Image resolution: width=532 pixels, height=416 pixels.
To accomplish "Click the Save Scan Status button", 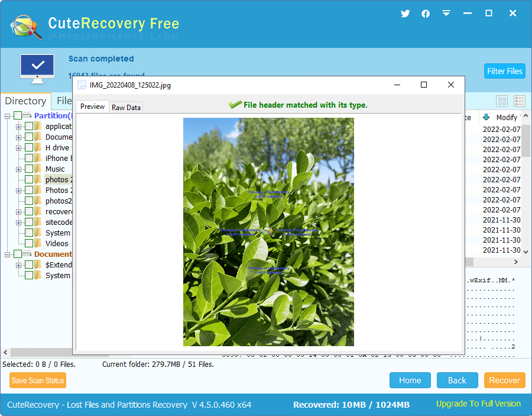I will coord(38,380).
